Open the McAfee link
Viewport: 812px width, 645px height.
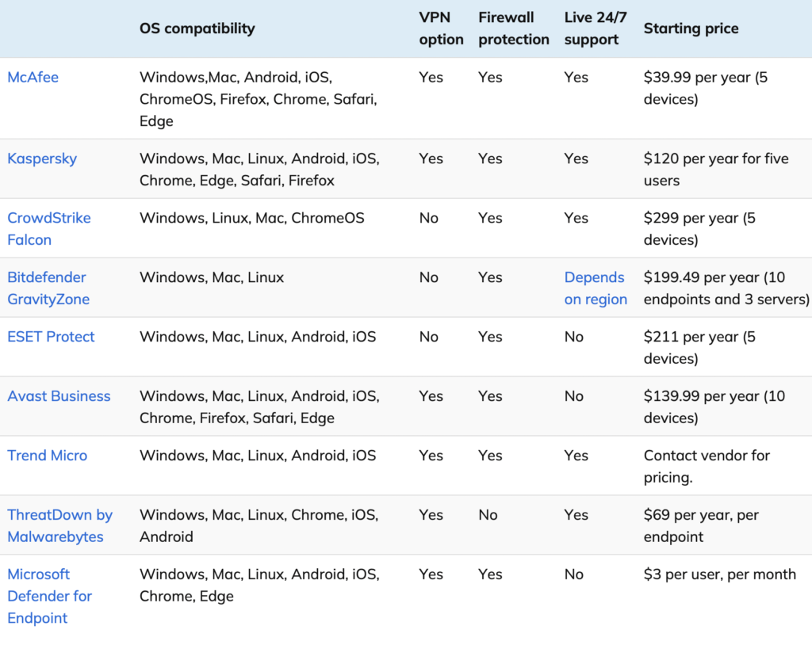[33, 78]
